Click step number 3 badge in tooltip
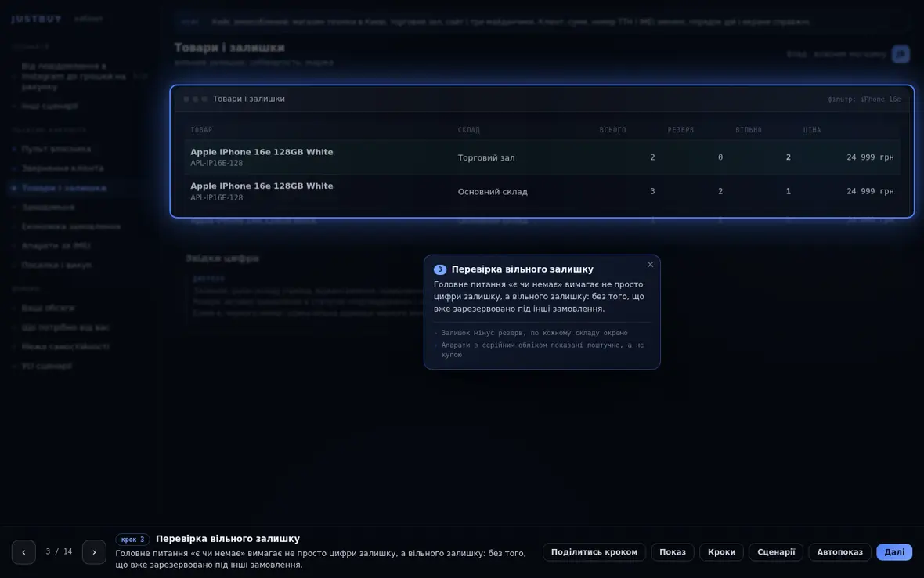This screenshot has height=578, width=924. point(439,269)
